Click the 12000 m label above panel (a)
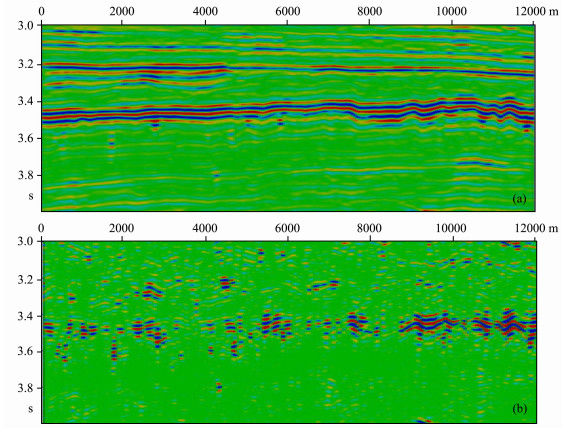 pos(537,11)
